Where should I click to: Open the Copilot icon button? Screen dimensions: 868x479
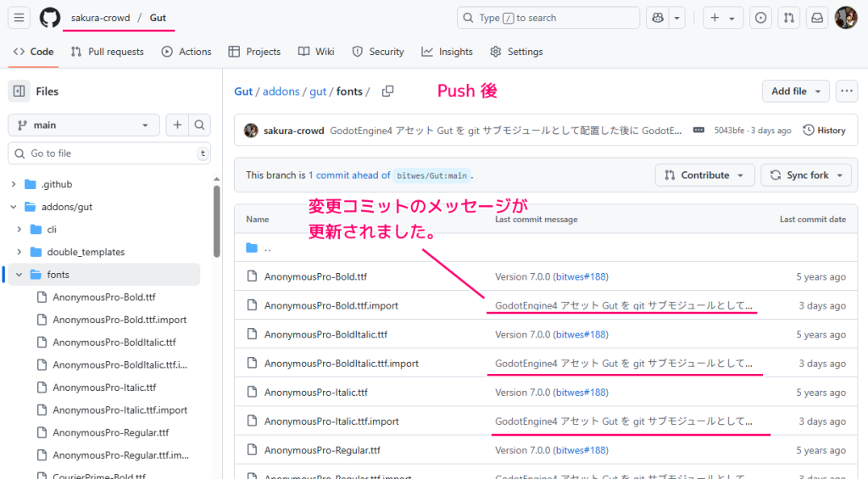pyautogui.click(x=658, y=18)
